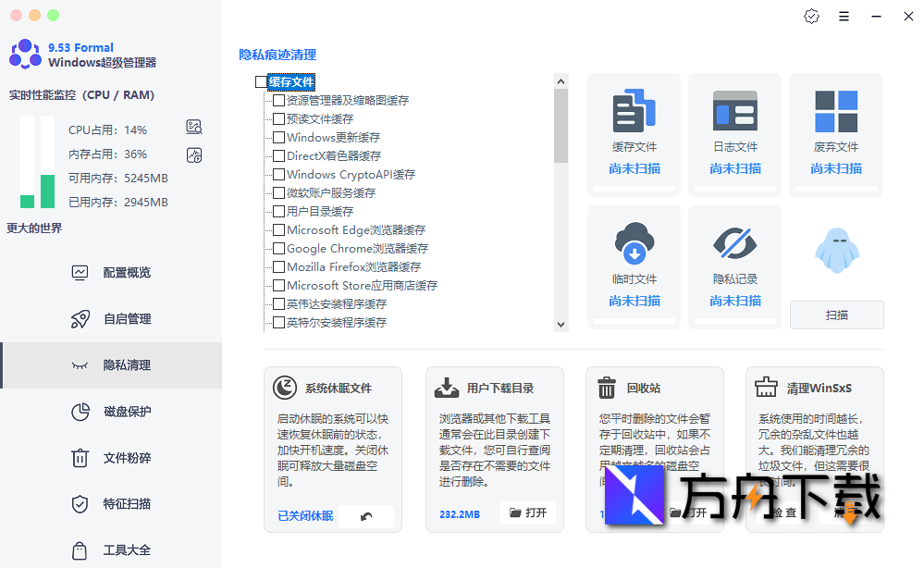Click the 用户下载目录 download icon
Viewport: 924px width, 568px height.
[x=447, y=388]
